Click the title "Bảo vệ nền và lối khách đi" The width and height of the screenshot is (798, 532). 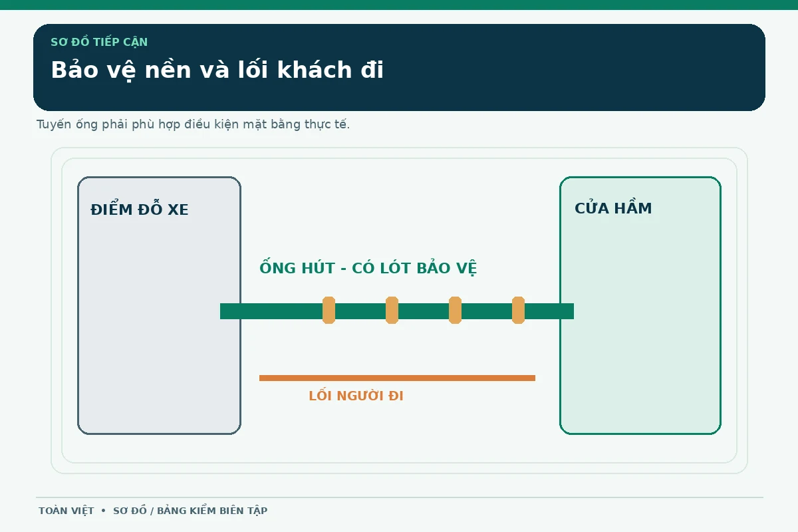point(217,70)
